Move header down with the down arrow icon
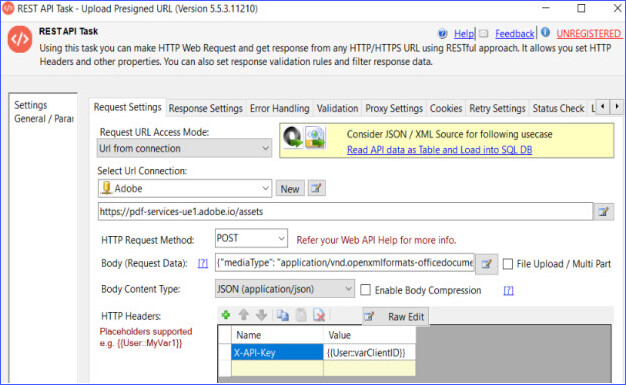This screenshot has height=385, width=626. [261, 315]
